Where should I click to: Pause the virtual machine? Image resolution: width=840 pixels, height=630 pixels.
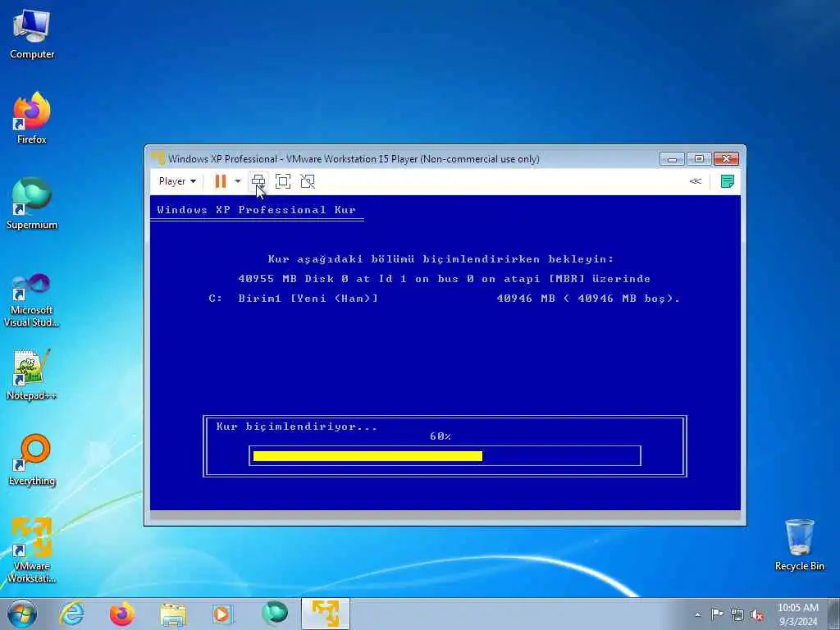220,181
